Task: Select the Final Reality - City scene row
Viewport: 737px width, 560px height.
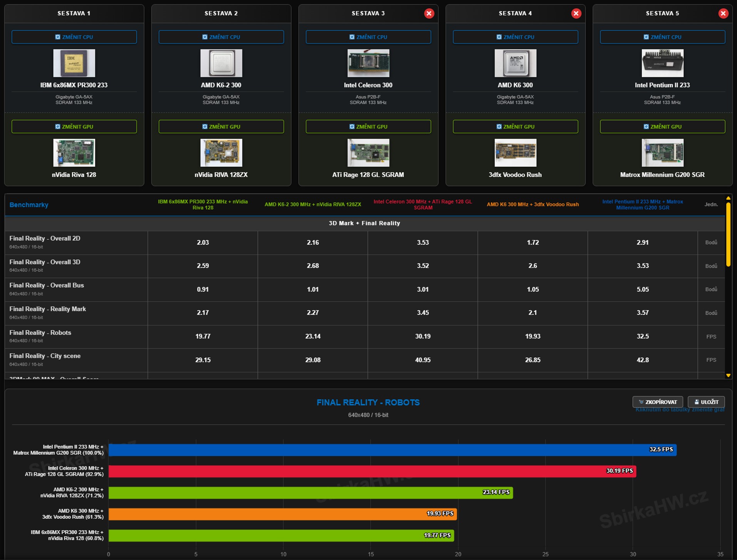Action: point(365,360)
